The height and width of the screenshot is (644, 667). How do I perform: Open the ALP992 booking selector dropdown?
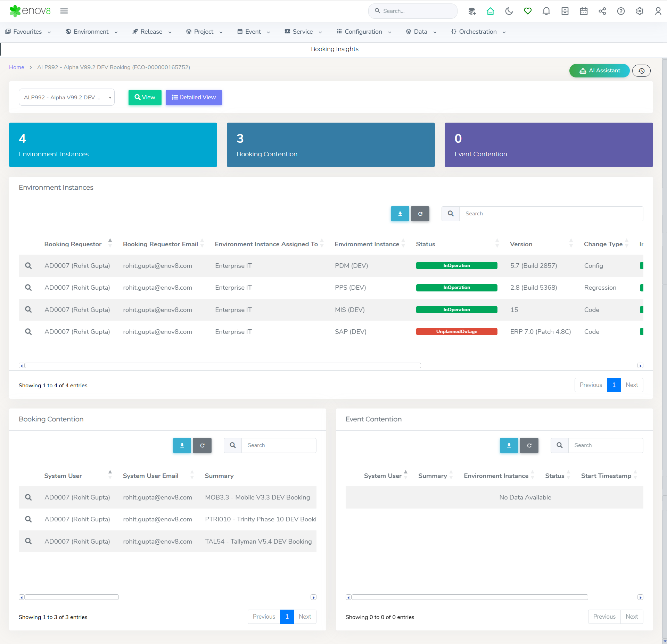[x=67, y=97]
